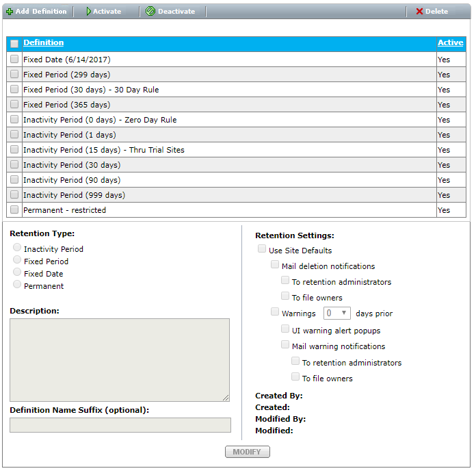This screenshot has height=473, width=476.
Task: Sort by the Definition column header
Action: [44, 42]
